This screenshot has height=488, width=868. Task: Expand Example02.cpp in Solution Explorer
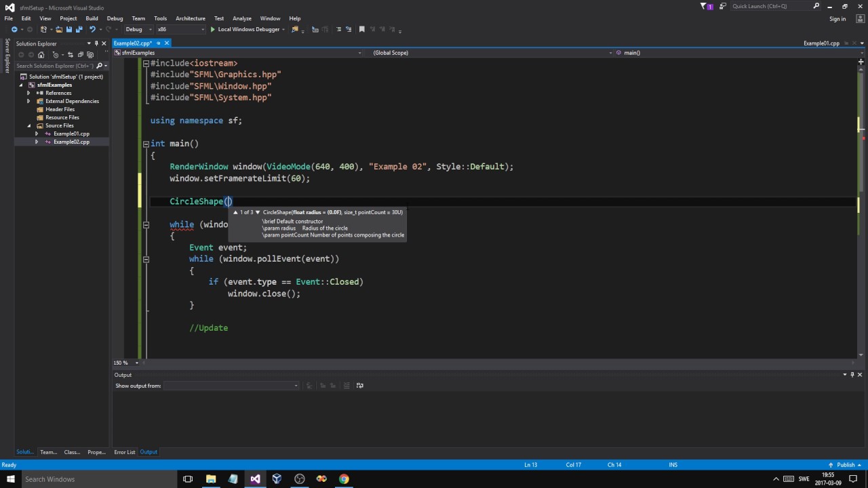37,142
